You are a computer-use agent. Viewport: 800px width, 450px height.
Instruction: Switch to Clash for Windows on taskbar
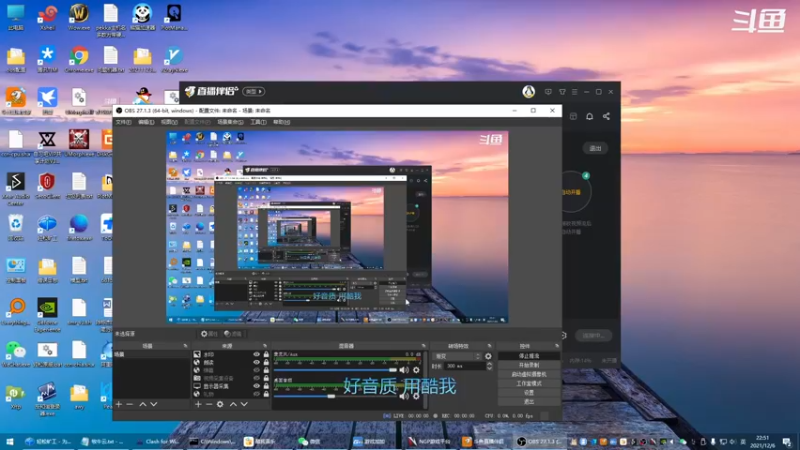[157, 441]
